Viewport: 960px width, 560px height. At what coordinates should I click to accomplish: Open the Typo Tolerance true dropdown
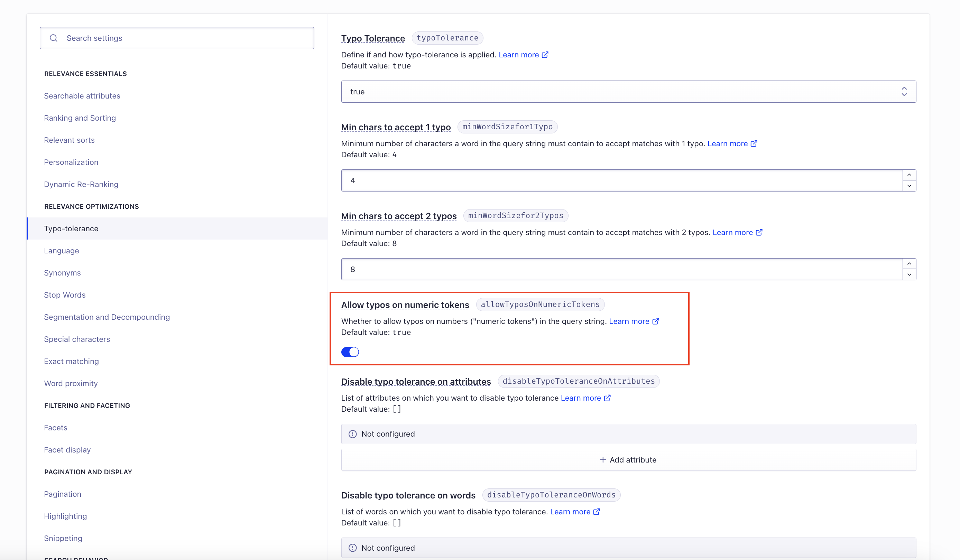tap(629, 92)
